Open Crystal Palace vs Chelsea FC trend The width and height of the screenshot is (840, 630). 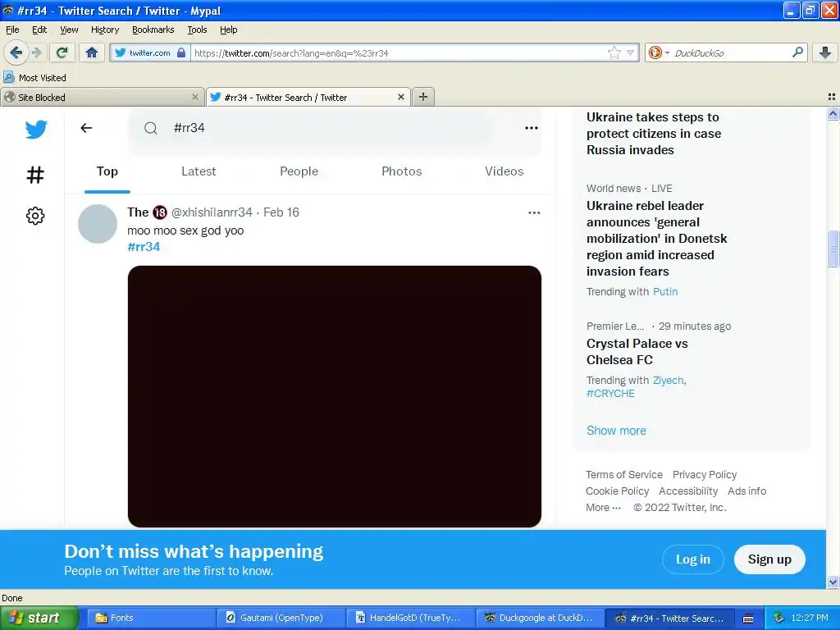(637, 351)
